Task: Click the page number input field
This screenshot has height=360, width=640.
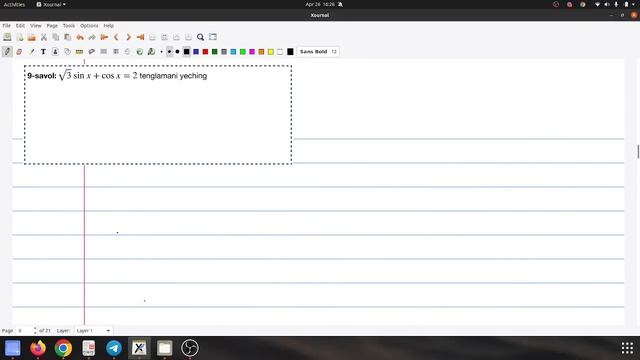Action: pos(24,331)
